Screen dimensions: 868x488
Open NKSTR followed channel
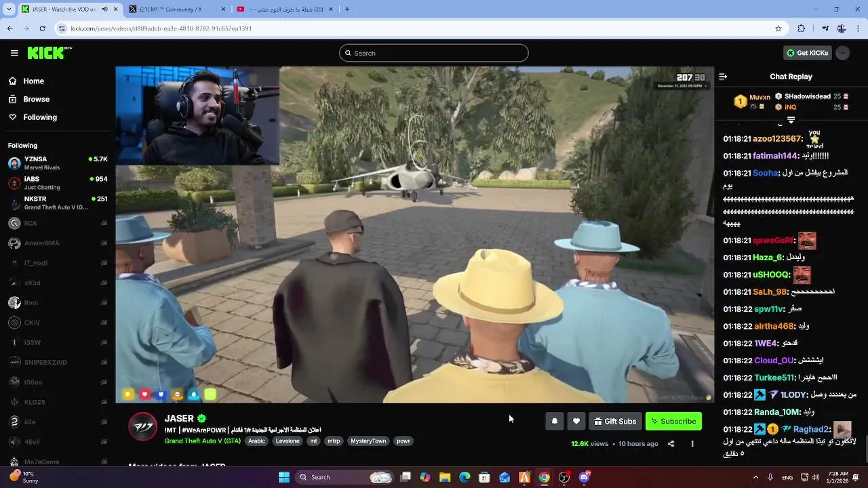click(58, 203)
